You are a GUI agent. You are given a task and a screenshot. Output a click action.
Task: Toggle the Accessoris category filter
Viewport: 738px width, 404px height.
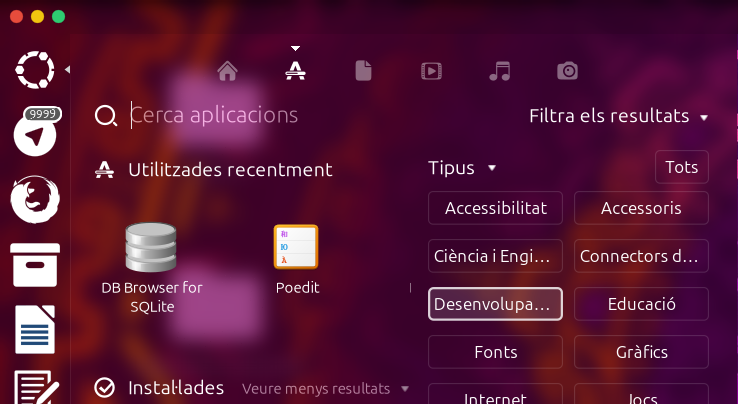point(642,208)
